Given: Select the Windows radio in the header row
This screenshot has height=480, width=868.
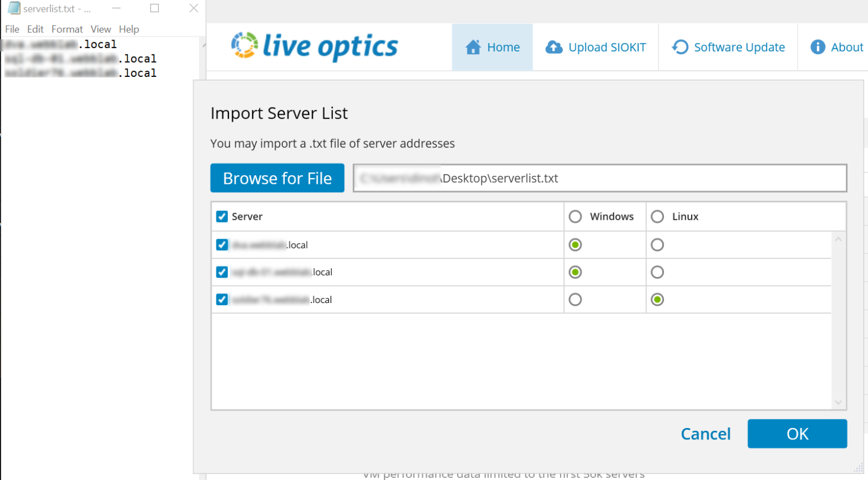Looking at the screenshot, I should pyautogui.click(x=575, y=216).
